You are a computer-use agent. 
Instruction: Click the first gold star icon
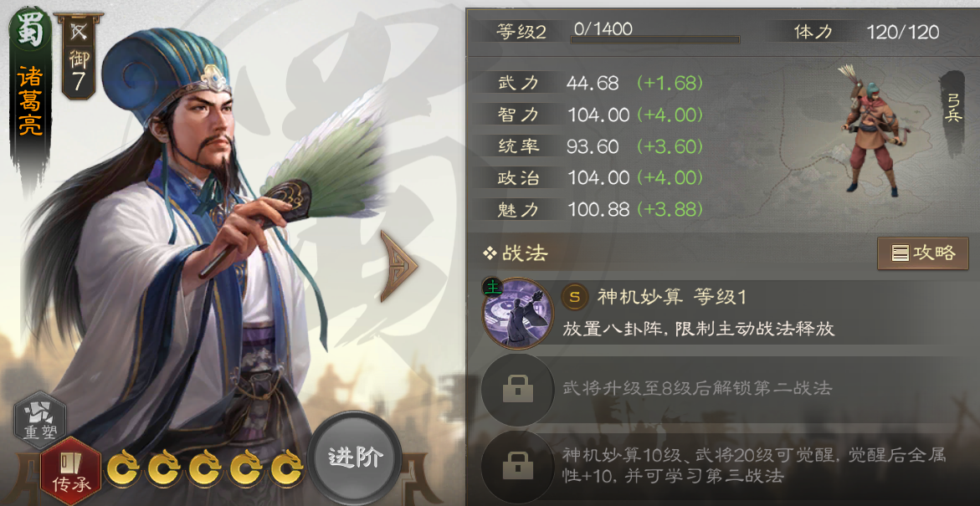[x=124, y=468]
